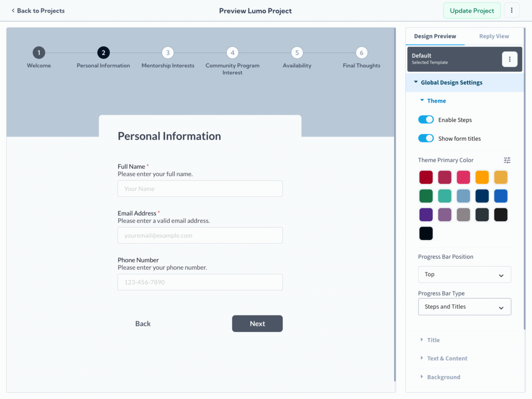Pick the golden yellow color swatch
The width and height of the screenshot is (532, 399).
coord(500,177)
